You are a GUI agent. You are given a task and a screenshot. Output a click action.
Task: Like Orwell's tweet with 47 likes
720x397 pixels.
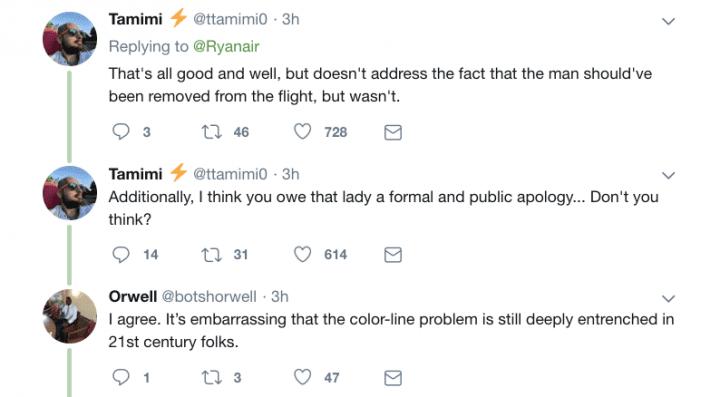303,377
